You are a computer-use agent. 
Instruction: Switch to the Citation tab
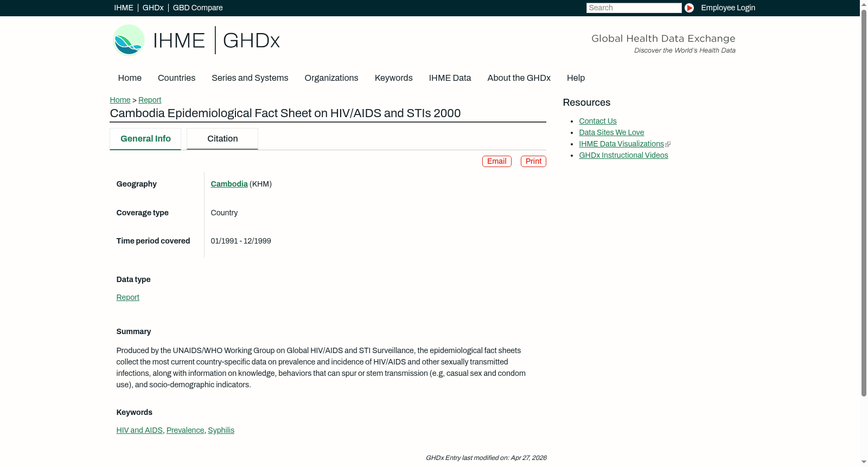click(222, 139)
